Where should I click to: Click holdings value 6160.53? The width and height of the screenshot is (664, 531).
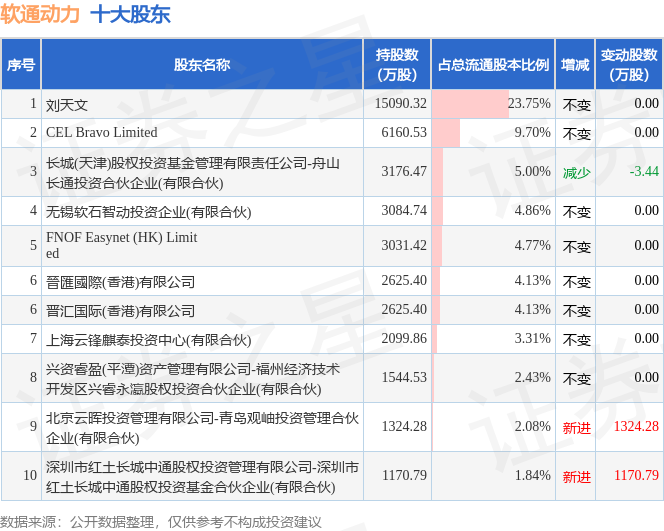coord(404,133)
